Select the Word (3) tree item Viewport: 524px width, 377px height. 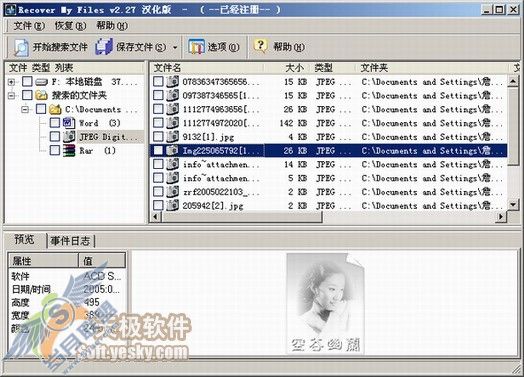tap(100, 123)
